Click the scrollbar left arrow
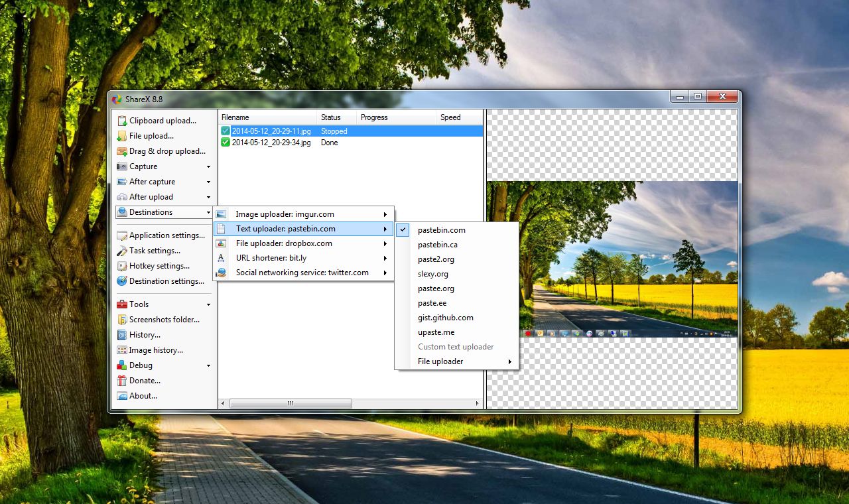This screenshot has width=849, height=504. point(224,403)
